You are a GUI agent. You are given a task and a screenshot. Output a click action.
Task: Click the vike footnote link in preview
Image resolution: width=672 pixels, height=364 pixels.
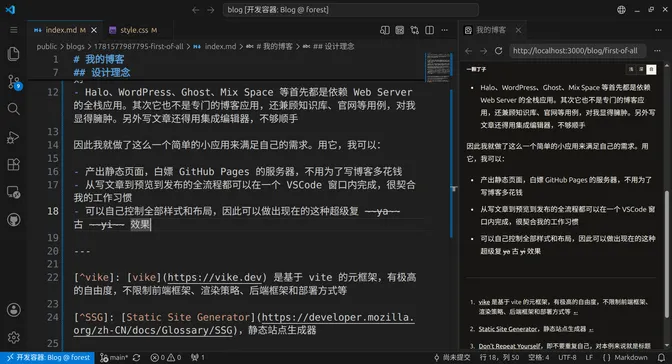[x=484, y=302]
